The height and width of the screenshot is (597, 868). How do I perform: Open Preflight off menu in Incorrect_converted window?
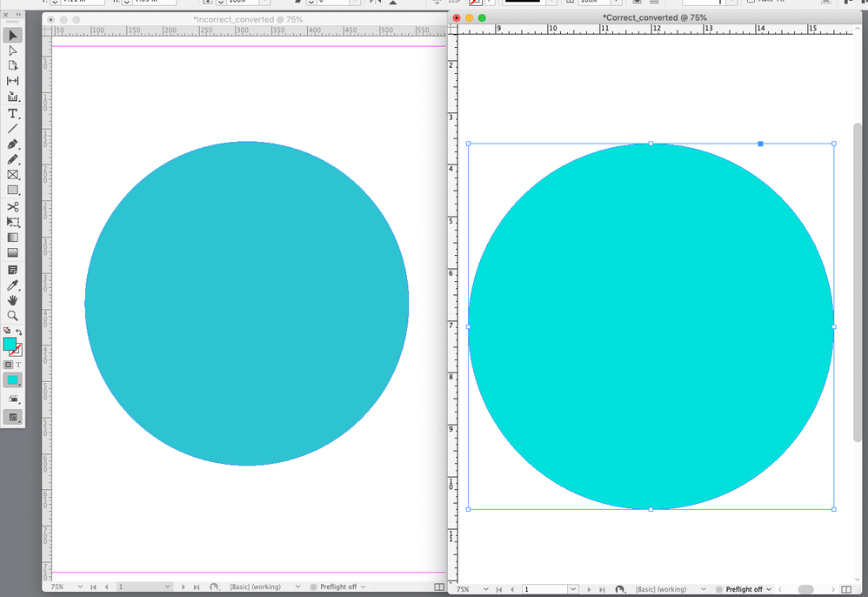click(364, 587)
